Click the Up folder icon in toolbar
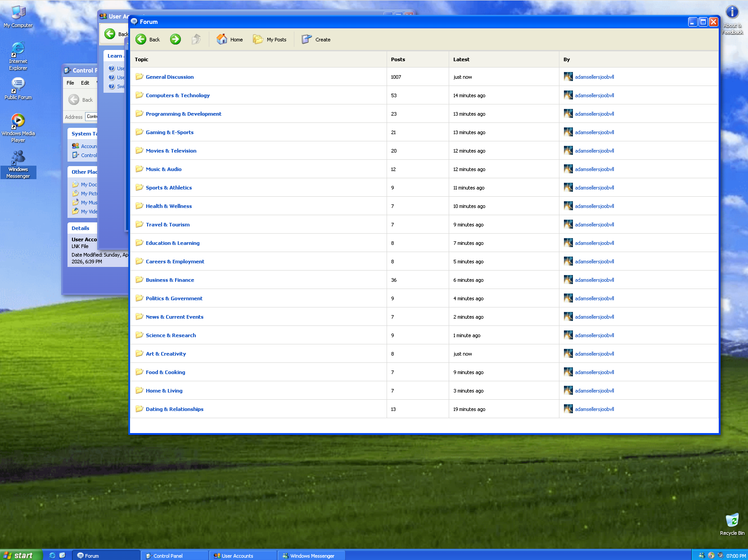748x560 pixels. pyautogui.click(x=196, y=40)
